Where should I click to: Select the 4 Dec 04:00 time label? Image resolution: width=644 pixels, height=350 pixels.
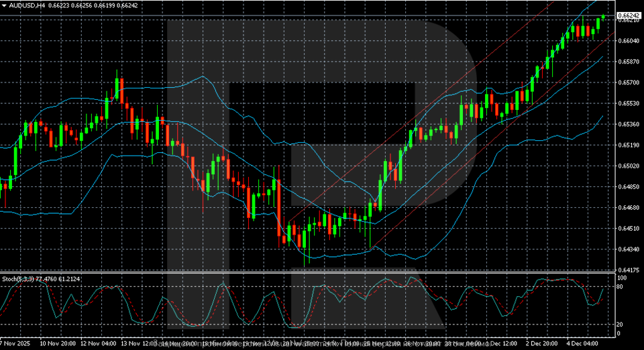click(x=583, y=343)
